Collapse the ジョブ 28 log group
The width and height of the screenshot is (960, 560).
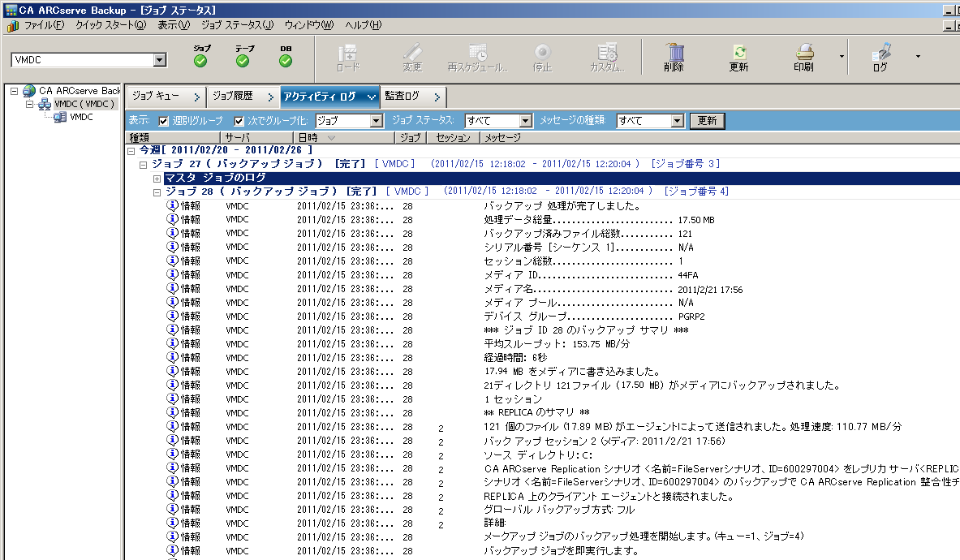[x=157, y=192]
